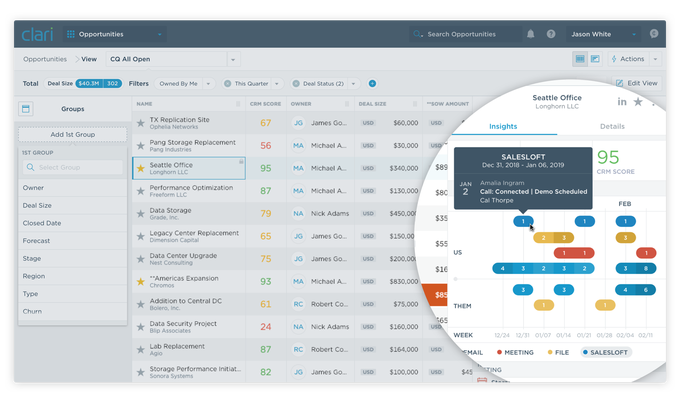Viewport: 680px width, 403px height.
Task: Star the Seattle Office detail panel
Action: tap(639, 102)
